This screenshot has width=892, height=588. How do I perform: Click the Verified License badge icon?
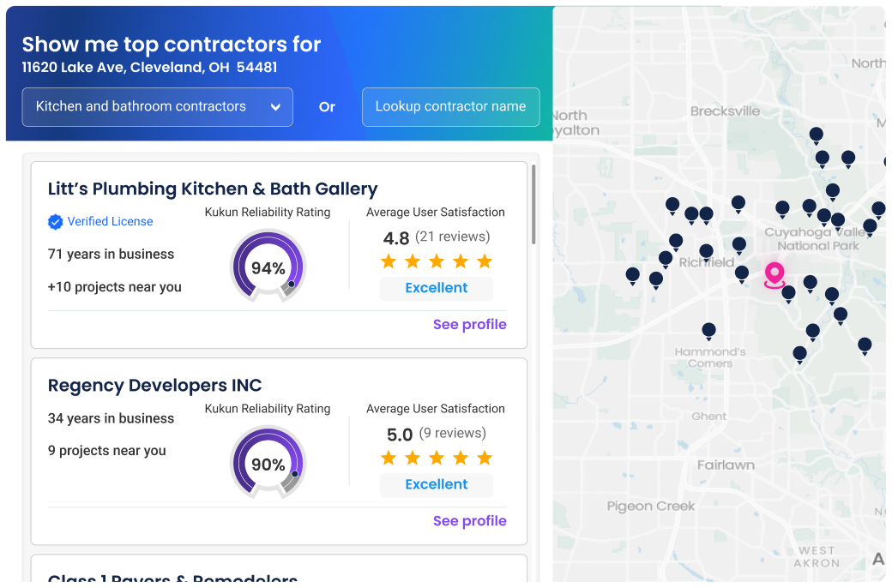tap(55, 222)
